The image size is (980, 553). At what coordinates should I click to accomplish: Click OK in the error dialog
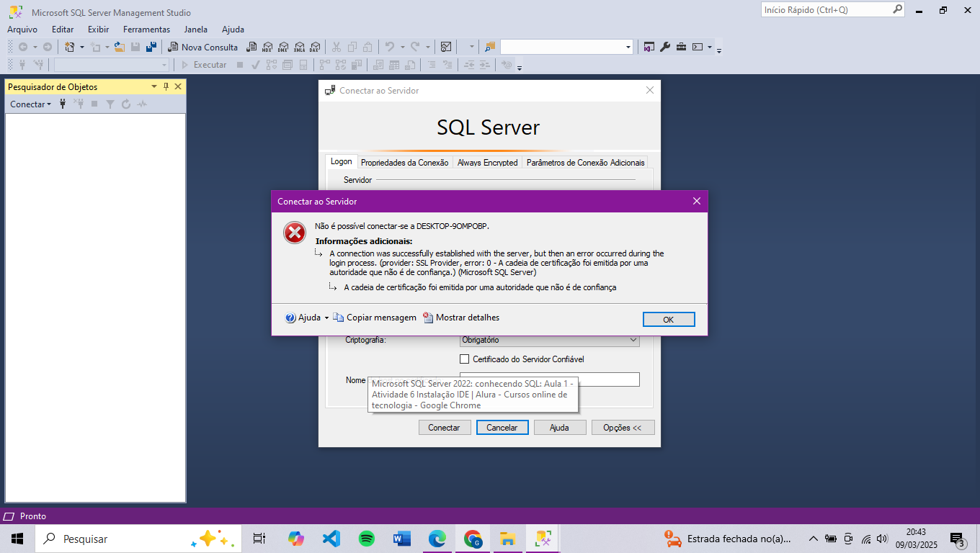pyautogui.click(x=669, y=319)
